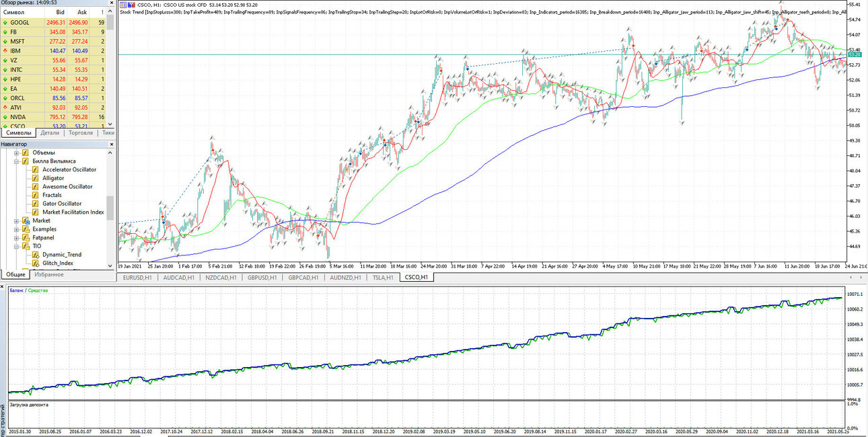Expand the Examples tree node
Screen dimensions: 868x437
click(x=16, y=229)
